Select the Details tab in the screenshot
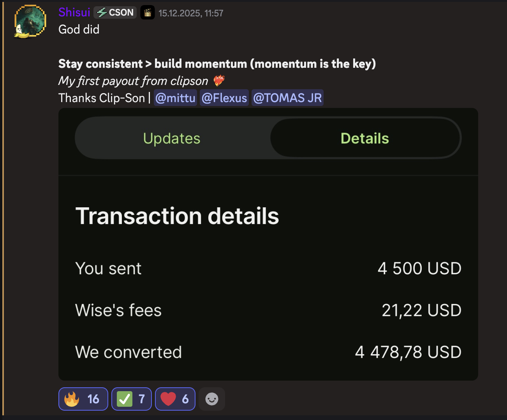Image resolution: width=507 pixels, height=420 pixels. click(x=364, y=138)
